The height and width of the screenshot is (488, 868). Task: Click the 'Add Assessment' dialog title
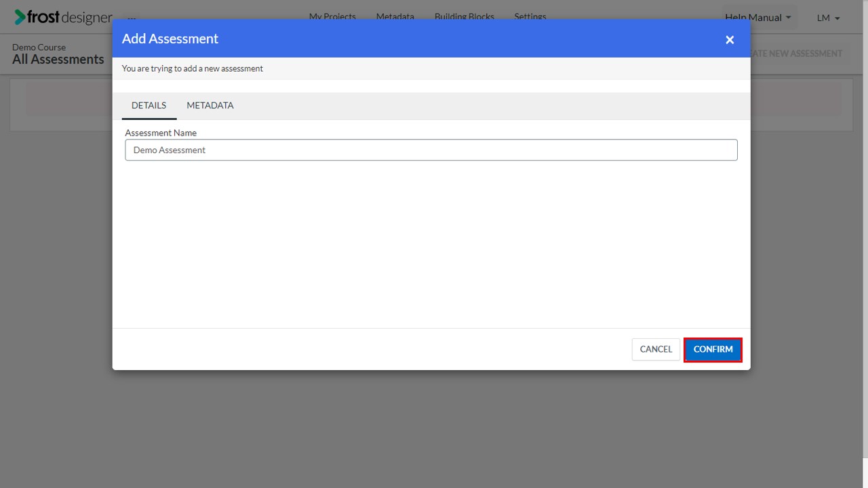tap(170, 39)
